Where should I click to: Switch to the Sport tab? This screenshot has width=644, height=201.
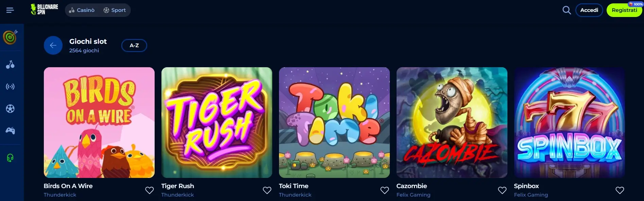tap(115, 10)
